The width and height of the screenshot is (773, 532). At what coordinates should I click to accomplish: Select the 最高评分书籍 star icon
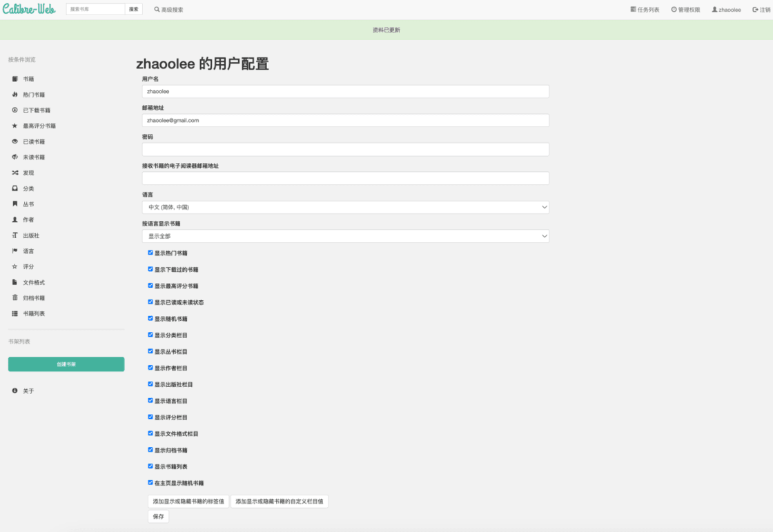[14, 126]
